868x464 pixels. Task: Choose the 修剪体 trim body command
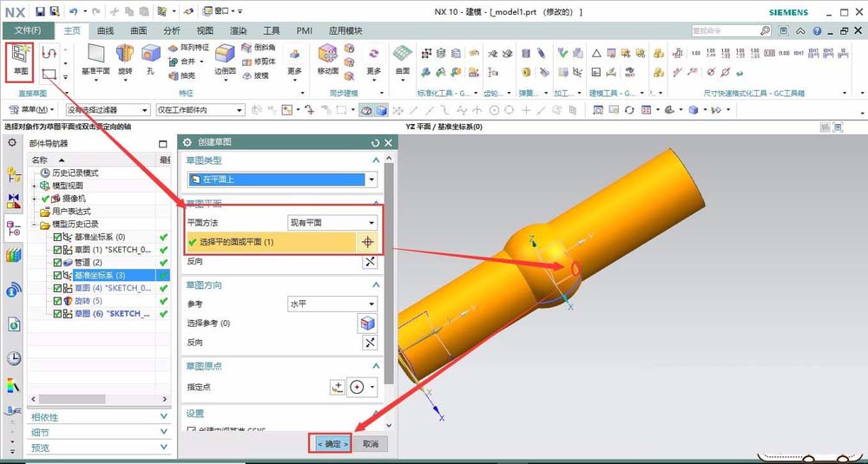click(x=258, y=61)
